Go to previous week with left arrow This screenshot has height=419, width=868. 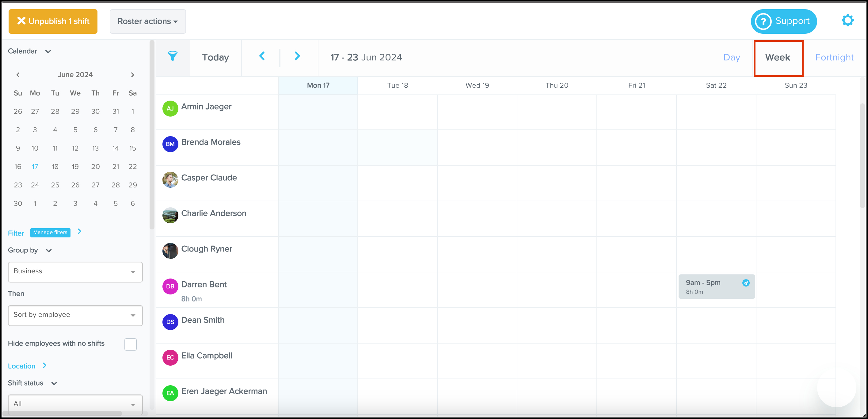(x=262, y=56)
